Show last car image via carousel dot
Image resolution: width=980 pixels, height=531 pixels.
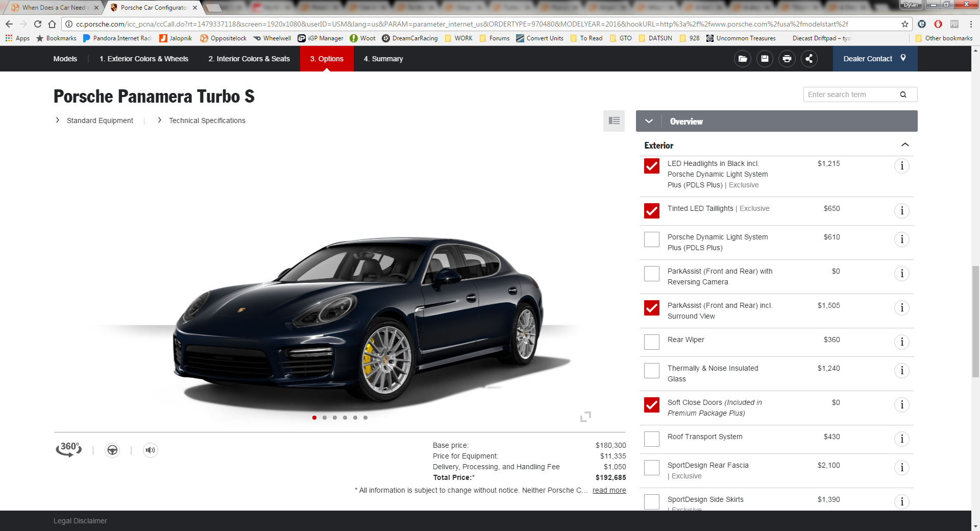365,418
